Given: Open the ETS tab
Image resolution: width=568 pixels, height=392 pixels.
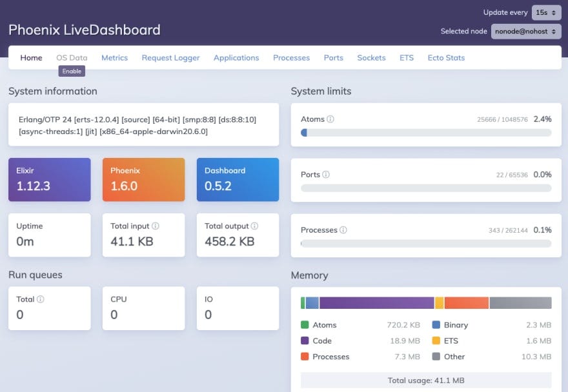Looking at the screenshot, I should (x=407, y=57).
